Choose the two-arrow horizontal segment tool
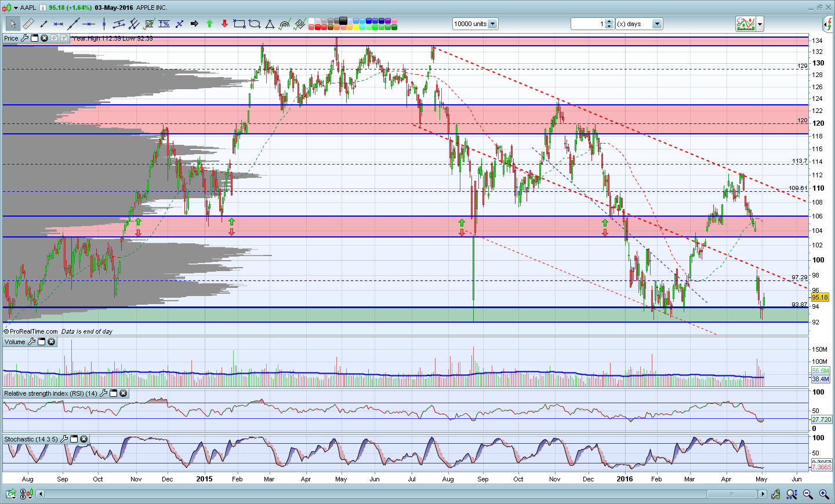This screenshot has height=504, width=835. coord(59,24)
